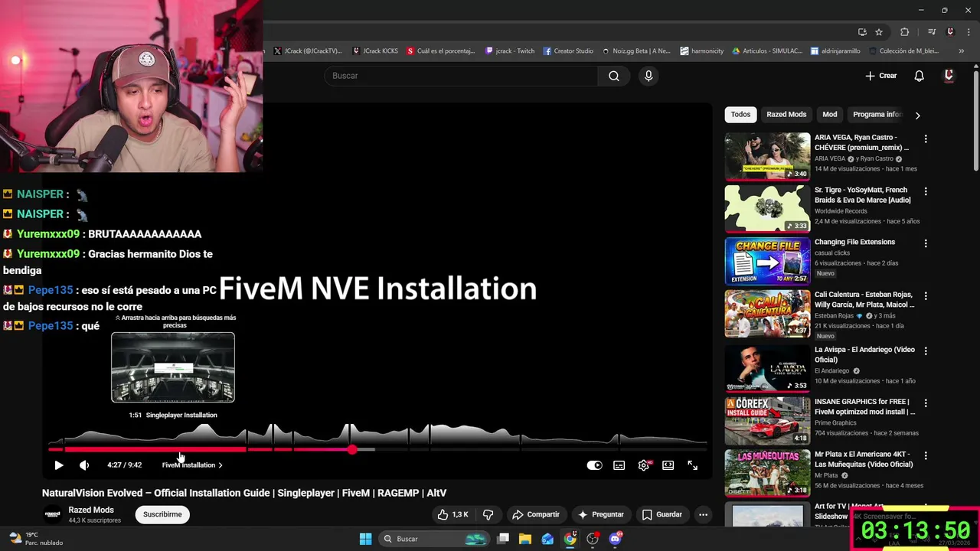Show the hidden bookmarks overflow chevron
980x551 pixels.
[961, 51]
